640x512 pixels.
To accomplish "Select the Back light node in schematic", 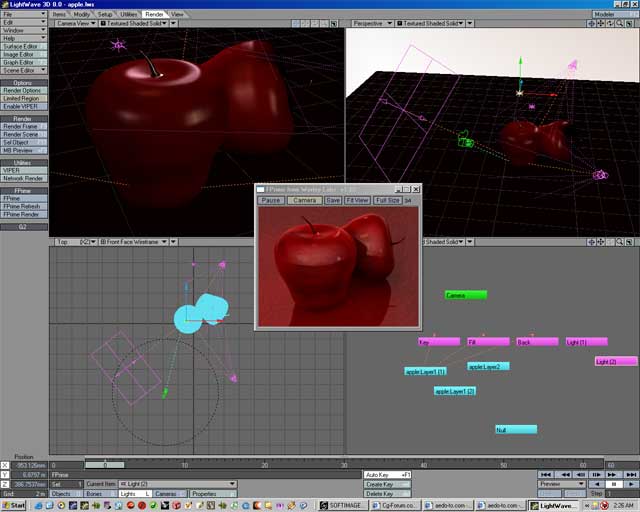I will pyautogui.click(x=537, y=342).
